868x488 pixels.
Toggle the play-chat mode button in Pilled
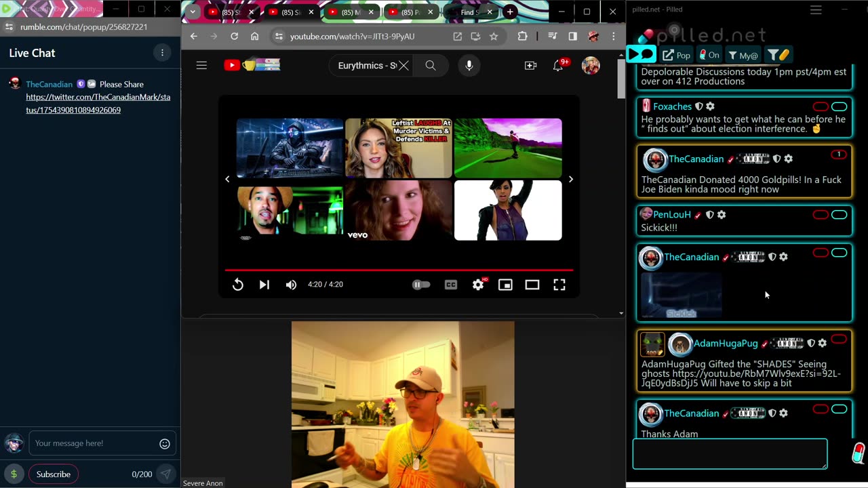[642, 55]
